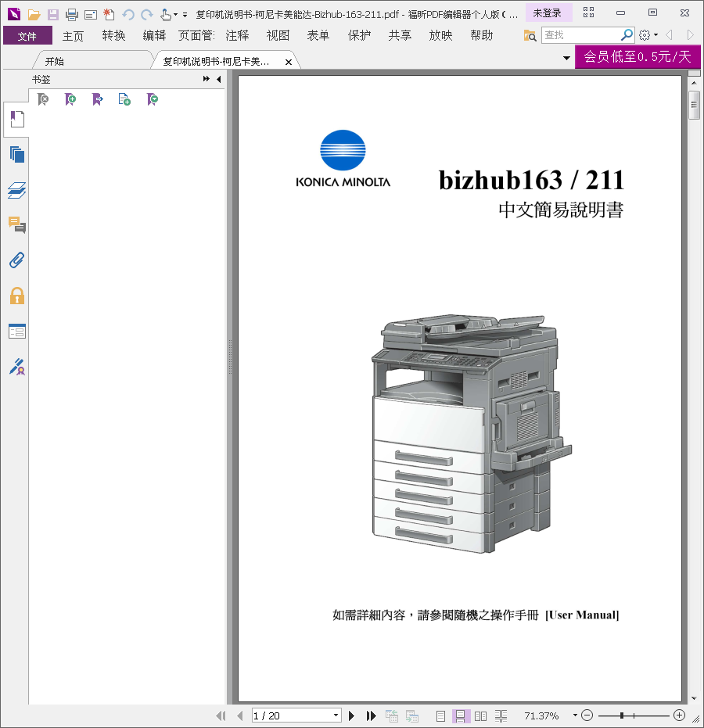The height and width of the screenshot is (728, 704).
Task: Click the previous search result arrow
Action: 669,35
